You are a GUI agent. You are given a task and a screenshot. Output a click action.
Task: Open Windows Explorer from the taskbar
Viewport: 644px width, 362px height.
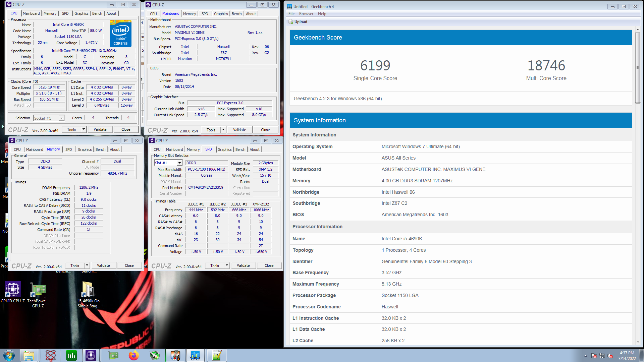click(x=29, y=355)
